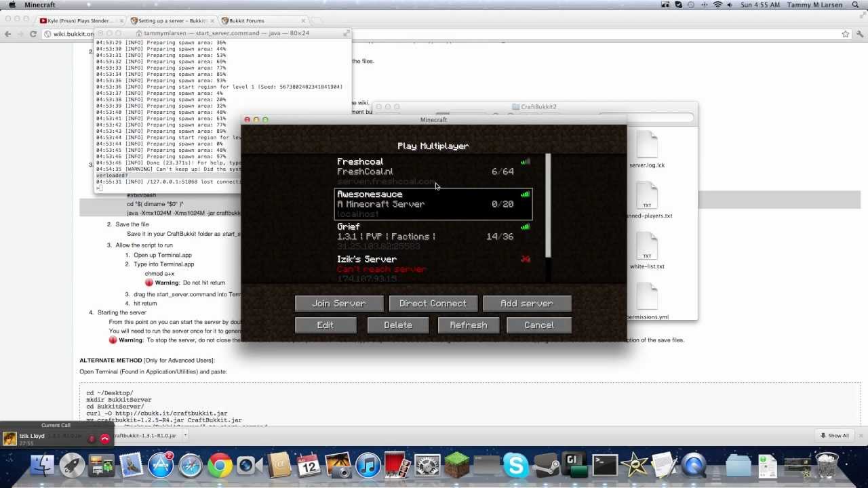The height and width of the screenshot is (488, 868).
Task: Open dropdown beside craftbukkit-1.3.1-R1.0.jar download
Action: pos(186,436)
